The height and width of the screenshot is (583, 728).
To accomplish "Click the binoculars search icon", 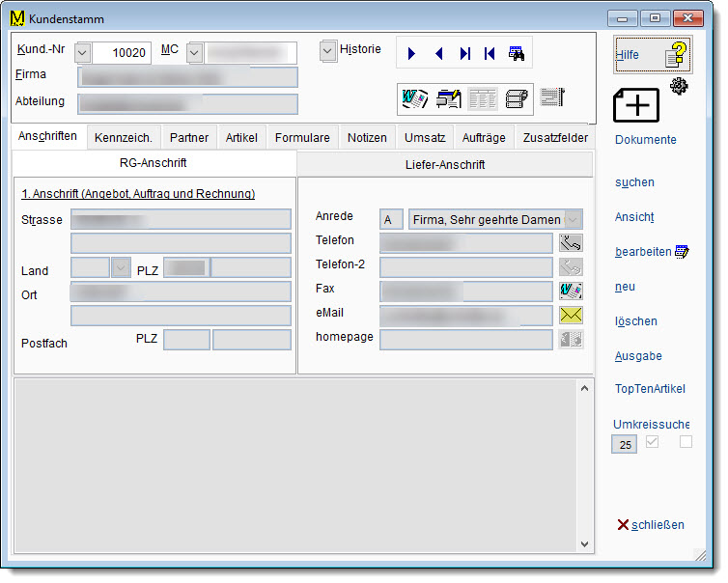I will coord(517,54).
